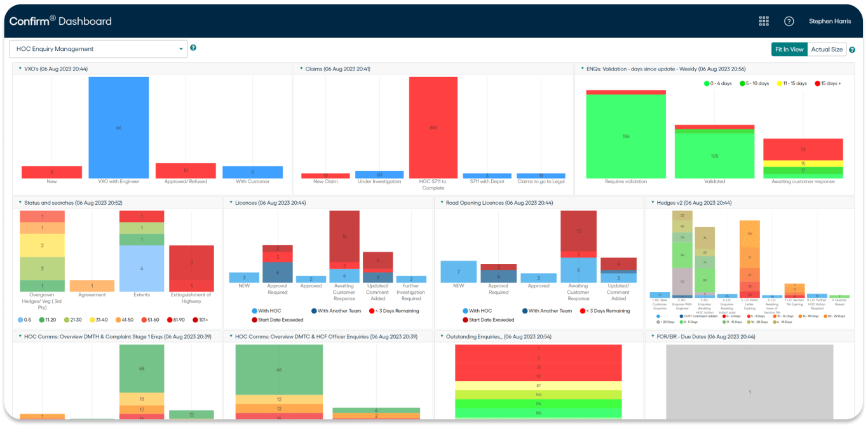Screen dimensions: 868x426
Task: Collapse the Claims panel triangle
Action: (301, 69)
